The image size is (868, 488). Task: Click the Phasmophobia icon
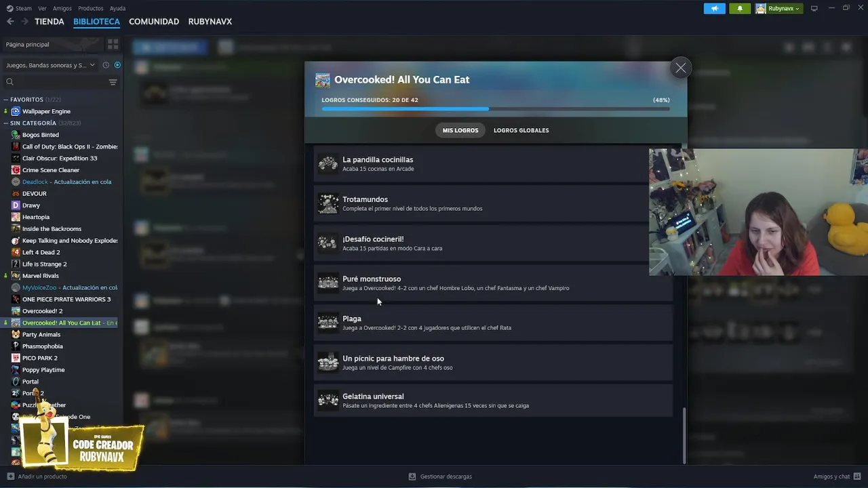(16, 346)
